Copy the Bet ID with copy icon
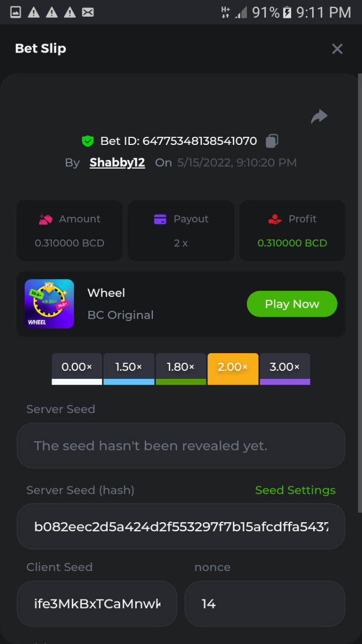Screen dimensions: 362x644 coord(272,141)
